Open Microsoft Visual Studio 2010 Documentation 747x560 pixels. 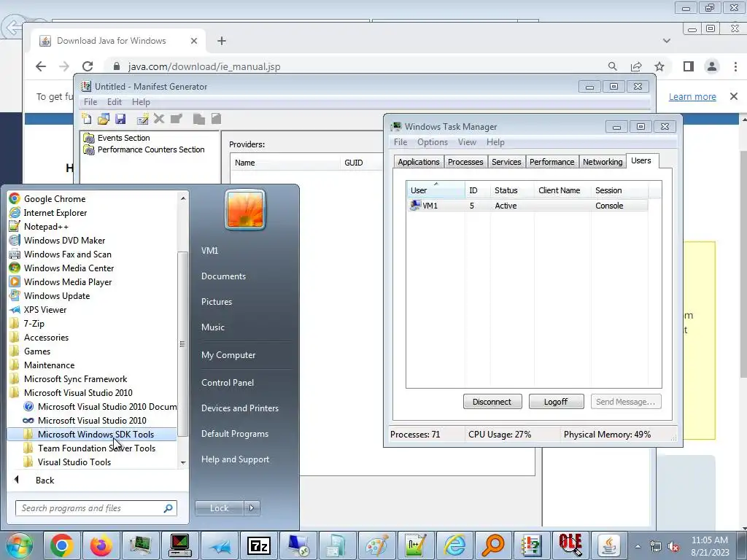tap(100, 406)
